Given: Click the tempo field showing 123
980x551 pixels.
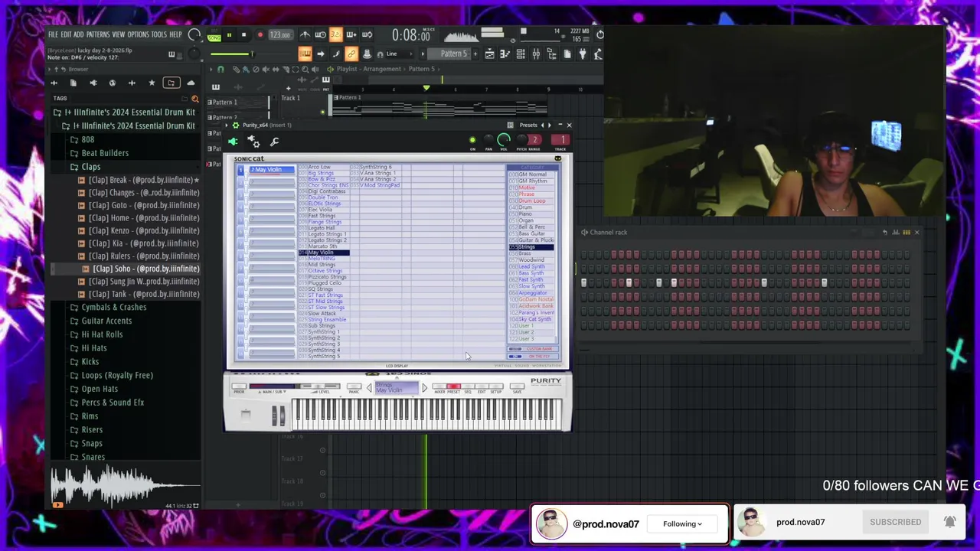Looking at the screenshot, I should 281,35.
